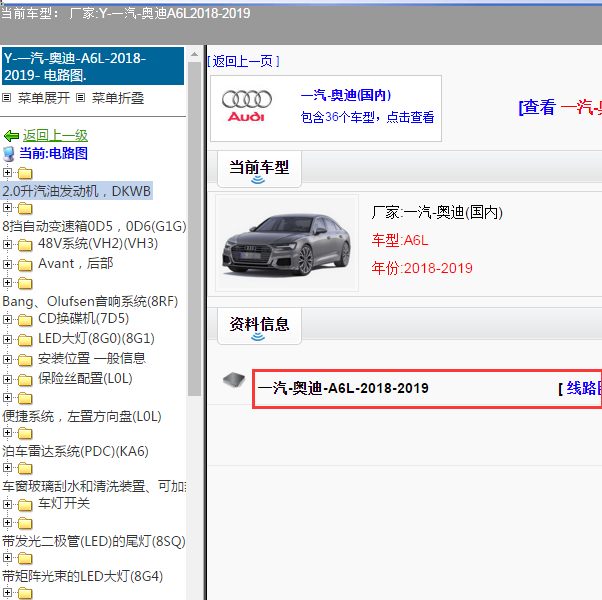
Task: Select 车窗玻璃刮水和清洗装置 tree item
Action: [94, 486]
